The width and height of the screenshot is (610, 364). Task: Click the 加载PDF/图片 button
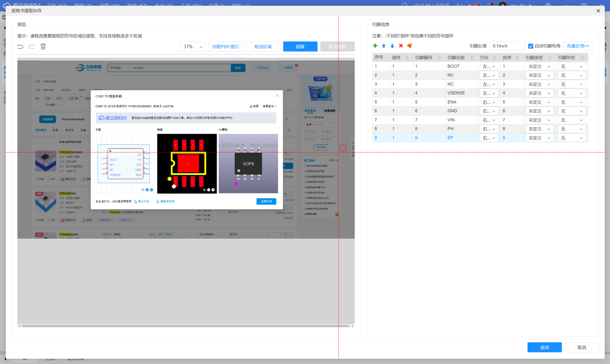click(x=226, y=46)
